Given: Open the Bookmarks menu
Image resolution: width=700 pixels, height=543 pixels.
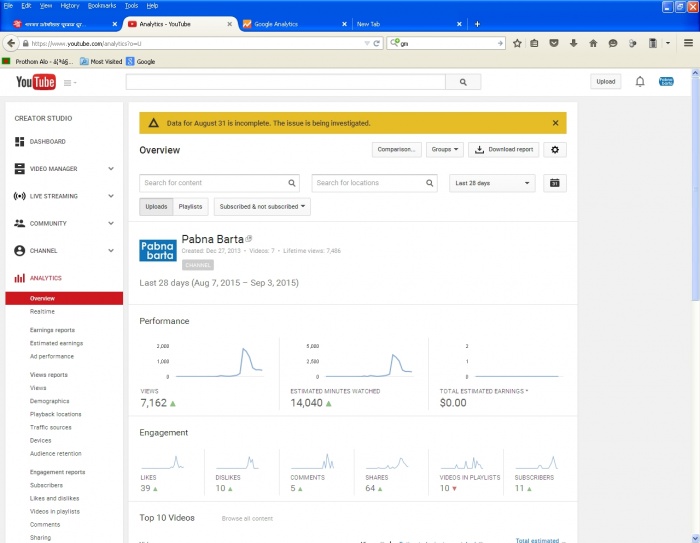Looking at the screenshot, I should (x=101, y=5).
